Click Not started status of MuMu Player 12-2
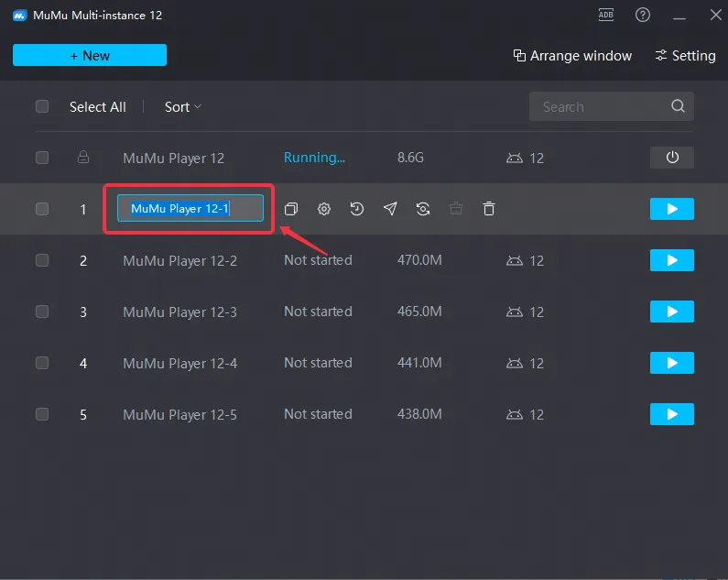This screenshot has height=580, width=728. click(318, 260)
